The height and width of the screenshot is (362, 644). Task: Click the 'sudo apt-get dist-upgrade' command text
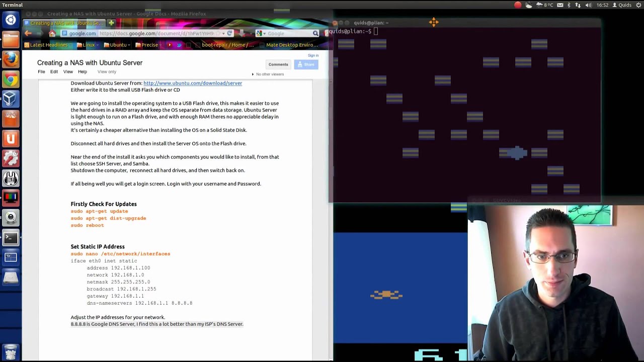pos(109,218)
